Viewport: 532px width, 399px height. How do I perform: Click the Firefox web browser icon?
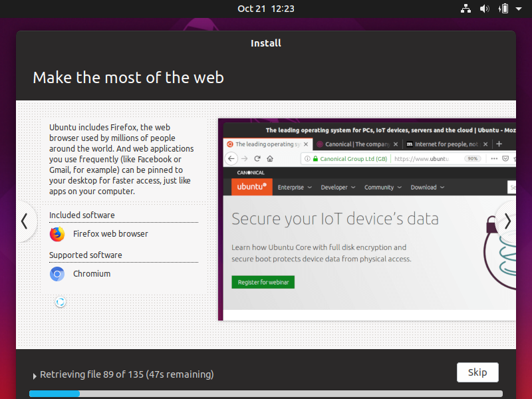click(x=57, y=234)
